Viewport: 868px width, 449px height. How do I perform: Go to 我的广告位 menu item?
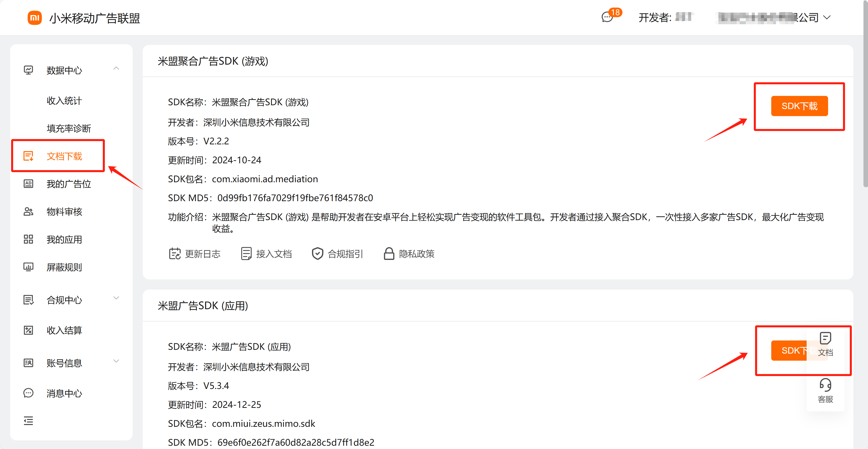[x=69, y=184]
